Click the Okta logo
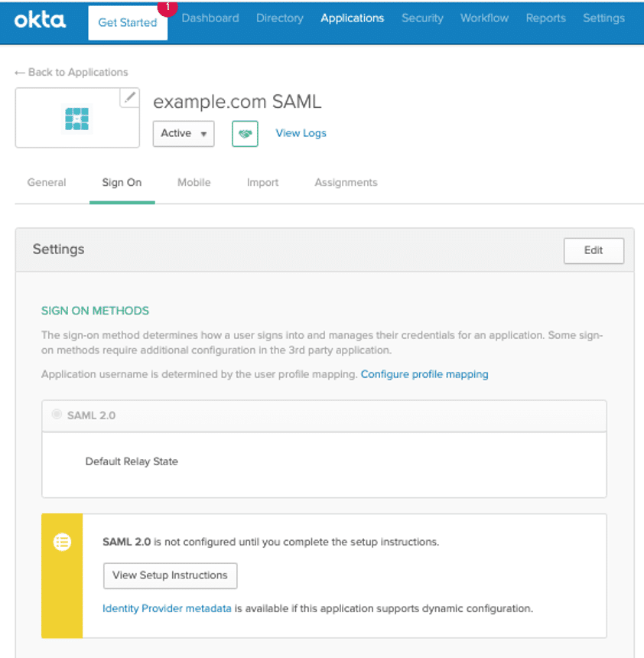 (40, 20)
